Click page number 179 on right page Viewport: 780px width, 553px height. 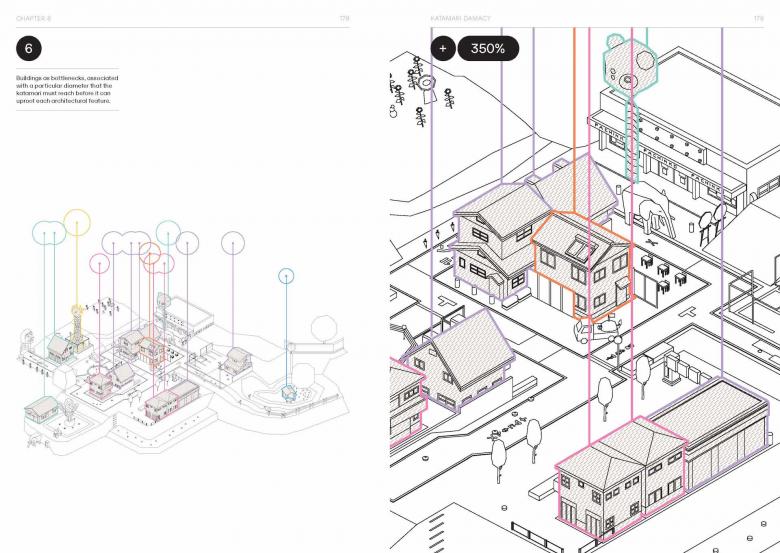point(757,18)
